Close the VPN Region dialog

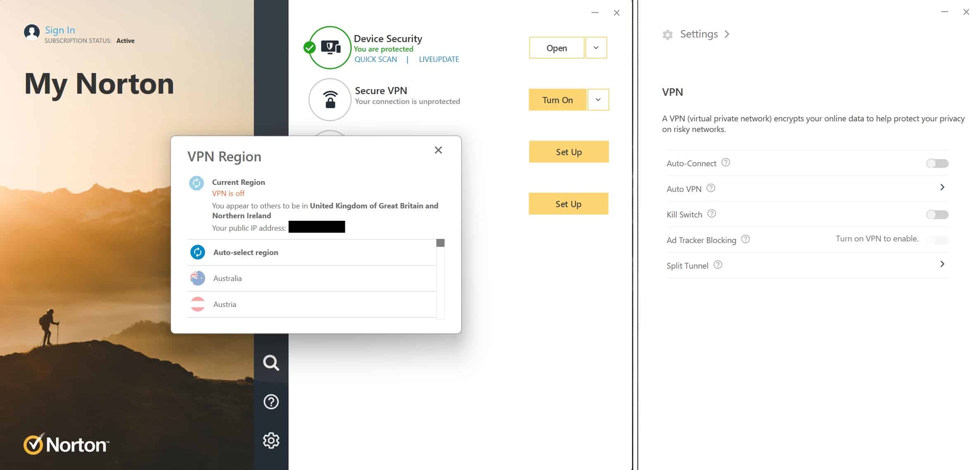click(438, 150)
